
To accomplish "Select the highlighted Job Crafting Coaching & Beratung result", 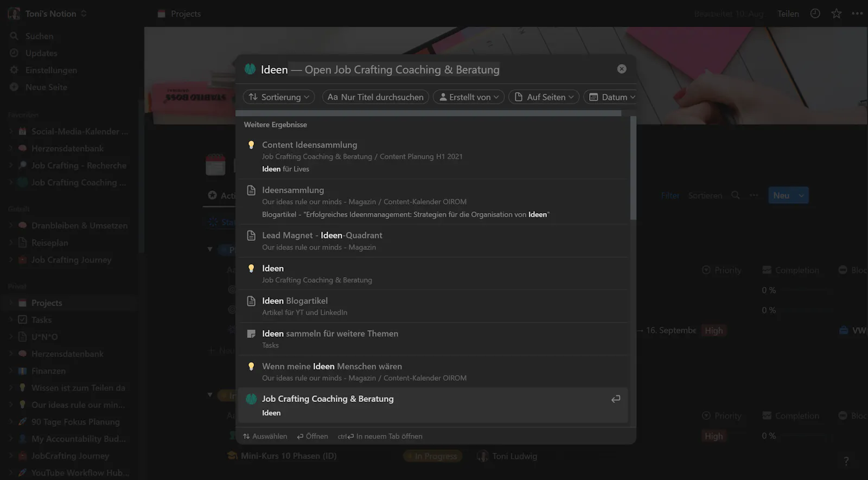I will [x=433, y=405].
